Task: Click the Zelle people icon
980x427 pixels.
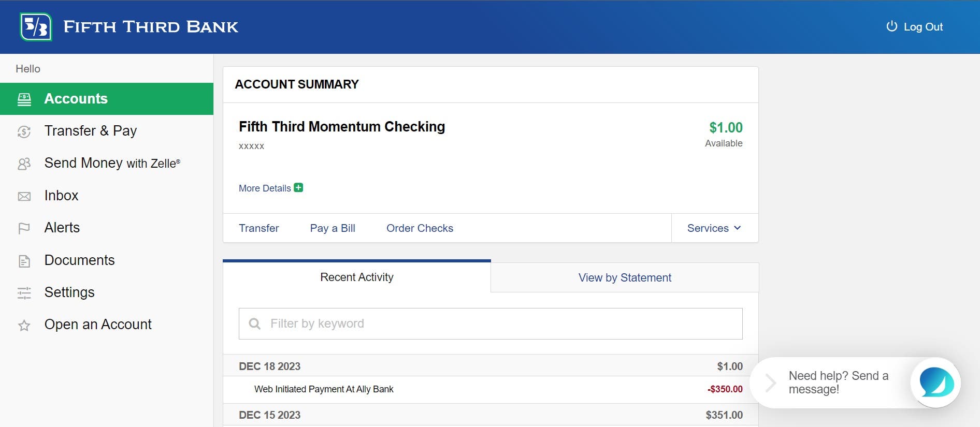Action: click(24, 164)
